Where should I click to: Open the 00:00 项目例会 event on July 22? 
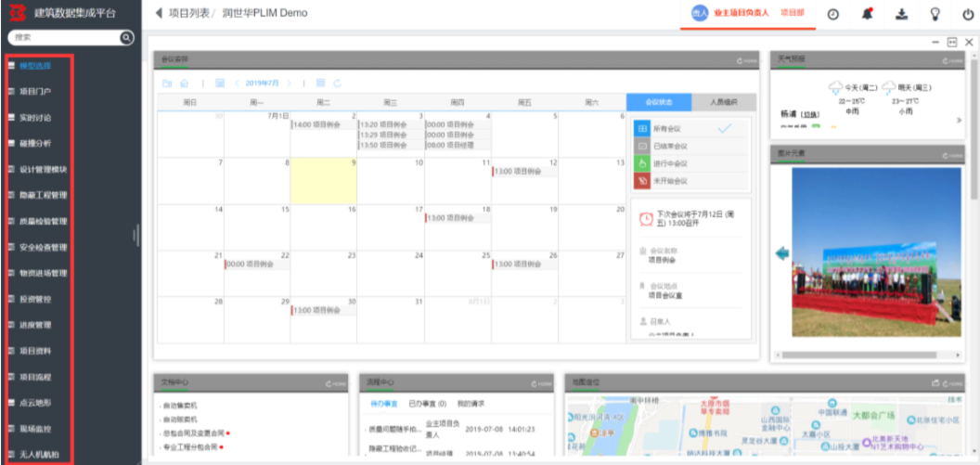tap(257, 265)
